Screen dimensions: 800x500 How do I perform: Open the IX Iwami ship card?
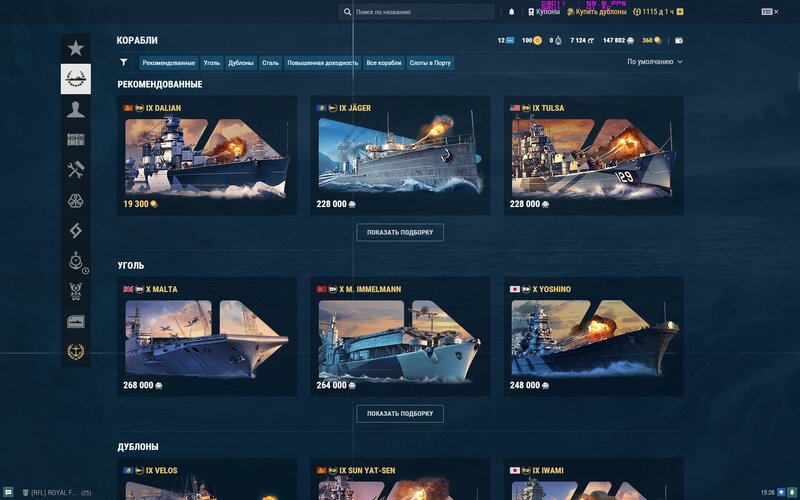(593, 479)
